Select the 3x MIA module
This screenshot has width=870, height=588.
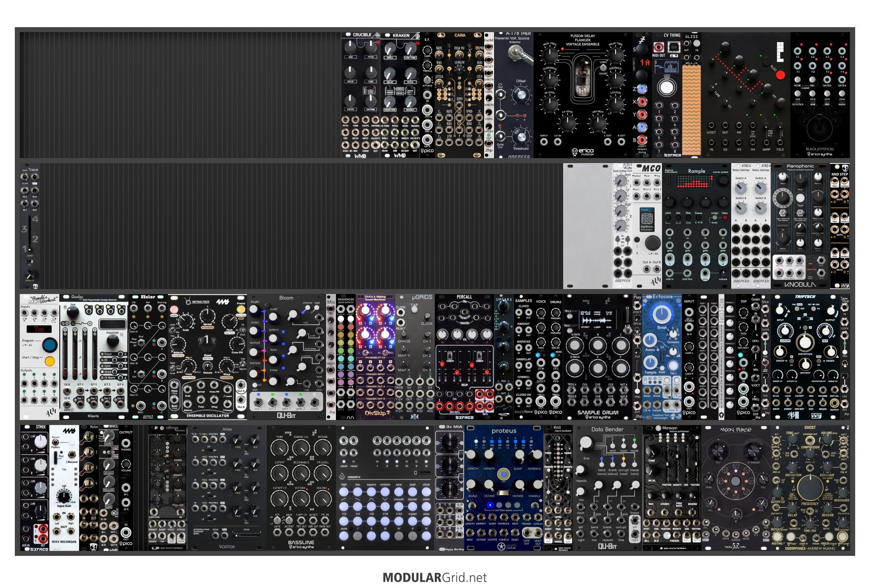[450, 488]
